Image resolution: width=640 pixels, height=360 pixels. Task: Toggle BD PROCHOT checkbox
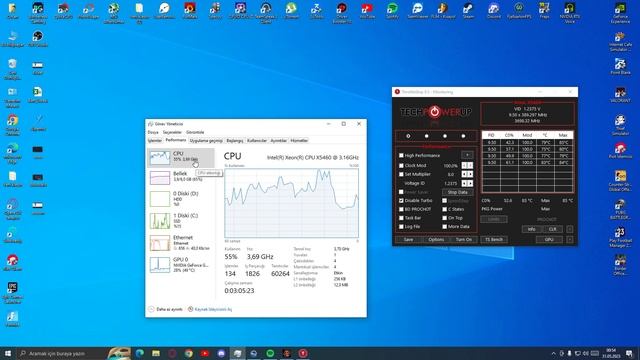(401, 209)
